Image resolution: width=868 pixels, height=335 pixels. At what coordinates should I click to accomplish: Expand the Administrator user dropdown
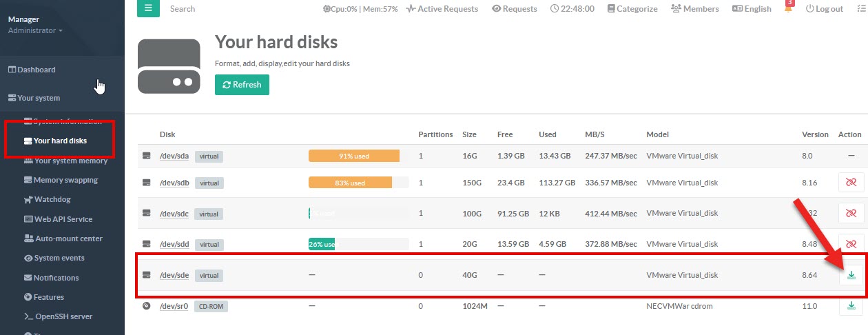click(x=35, y=30)
